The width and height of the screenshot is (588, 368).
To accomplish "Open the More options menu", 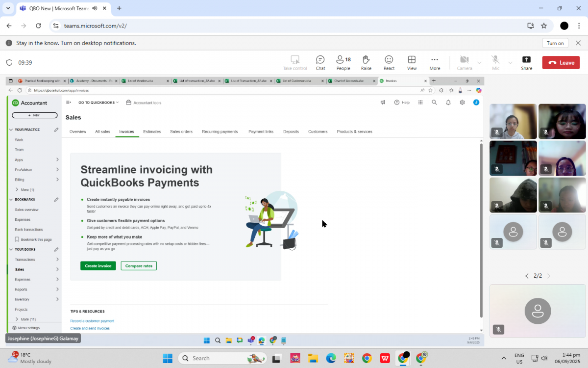I will 435,62.
